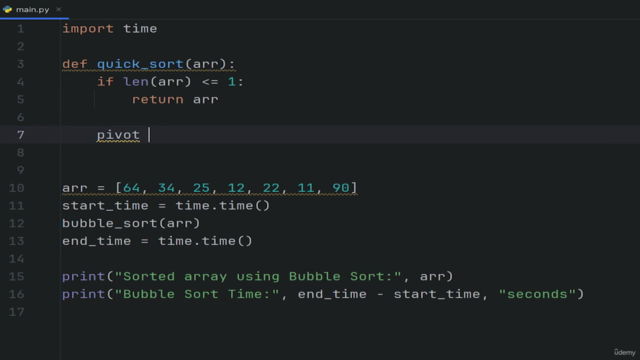The width and height of the screenshot is (640, 360).
Task: Click the def keyword on line 3
Action: (x=75, y=64)
